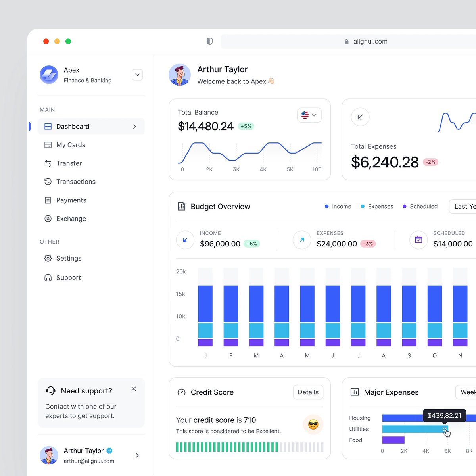
Task: Click the Total Expenses arrow icon
Action: (x=360, y=117)
